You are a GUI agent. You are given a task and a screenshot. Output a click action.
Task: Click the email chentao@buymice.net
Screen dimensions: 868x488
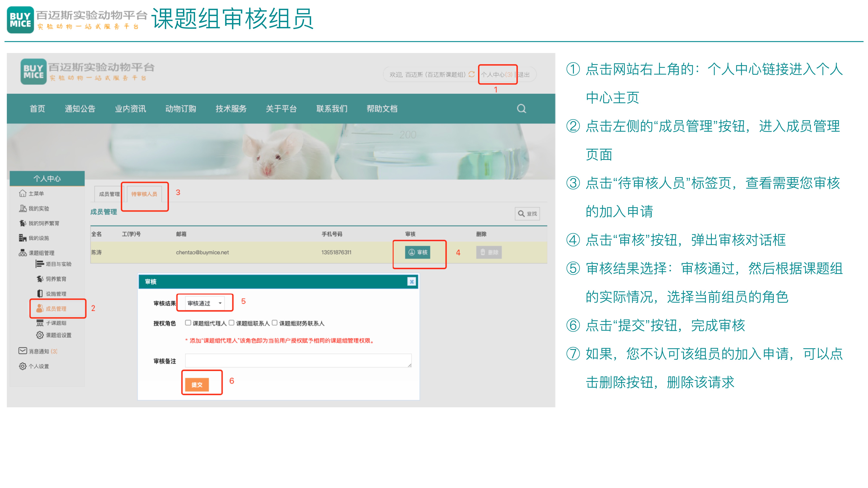[x=202, y=252]
